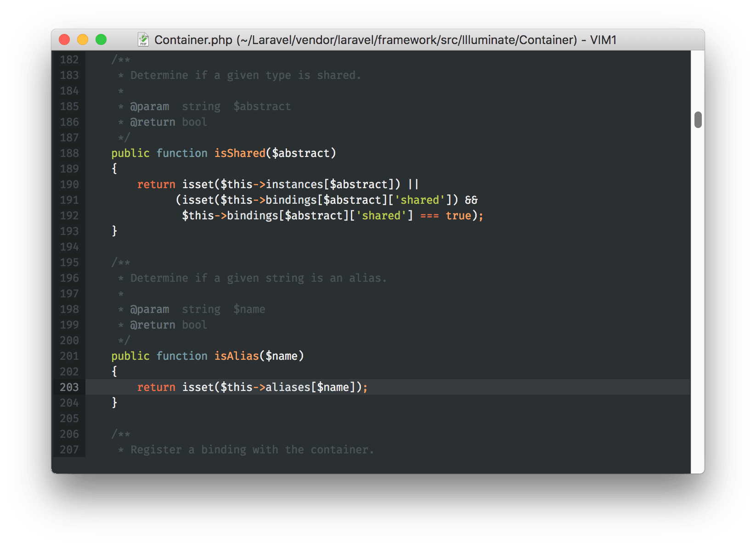Close the VIM window with red button

64,39
